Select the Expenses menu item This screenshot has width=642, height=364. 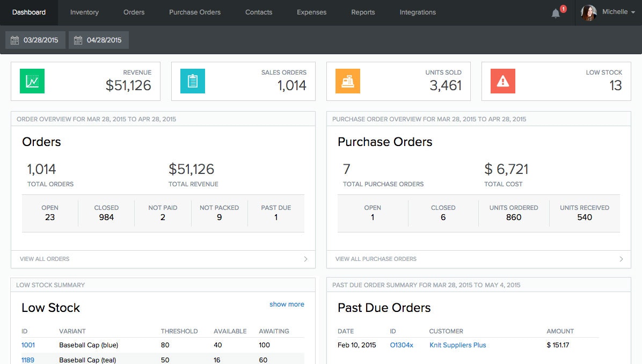tap(311, 12)
